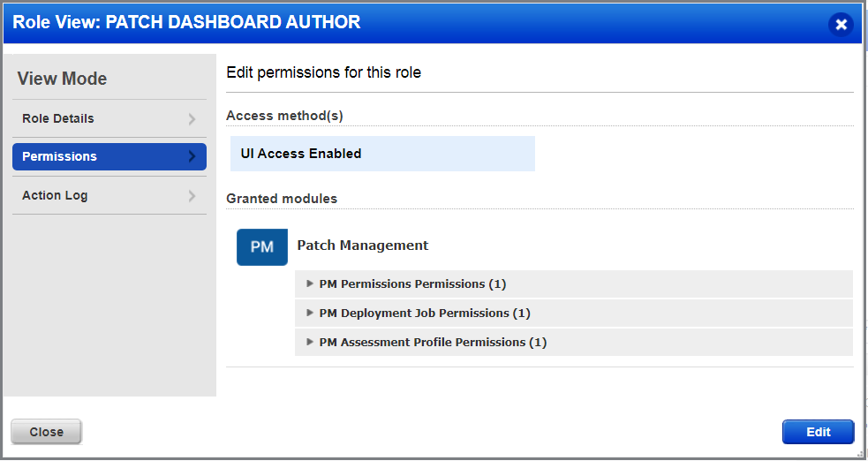Screen dimensions: 868x461
Task: Click the Granted modules heading
Action: [282, 199]
